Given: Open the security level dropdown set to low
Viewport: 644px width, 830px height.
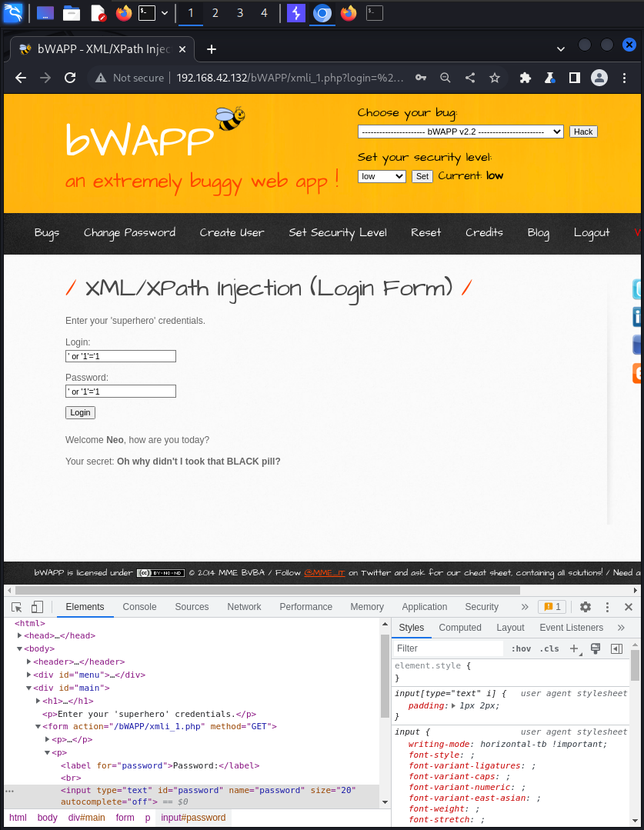Looking at the screenshot, I should click(x=382, y=176).
